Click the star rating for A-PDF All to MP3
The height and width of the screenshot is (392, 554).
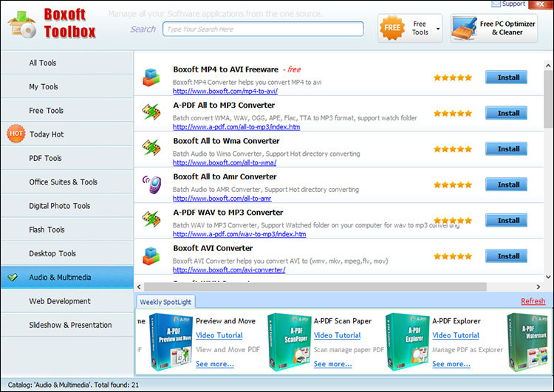tap(453, 114)
